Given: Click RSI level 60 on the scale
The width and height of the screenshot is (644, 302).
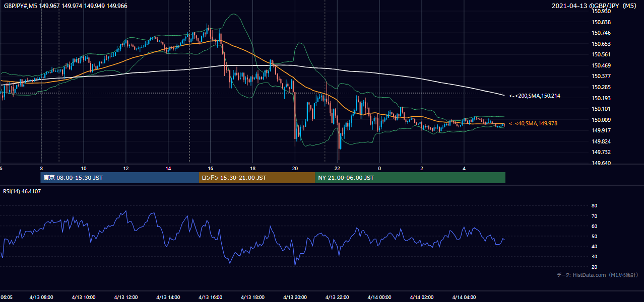Looking at the screenshot, I should pos(594,226).
